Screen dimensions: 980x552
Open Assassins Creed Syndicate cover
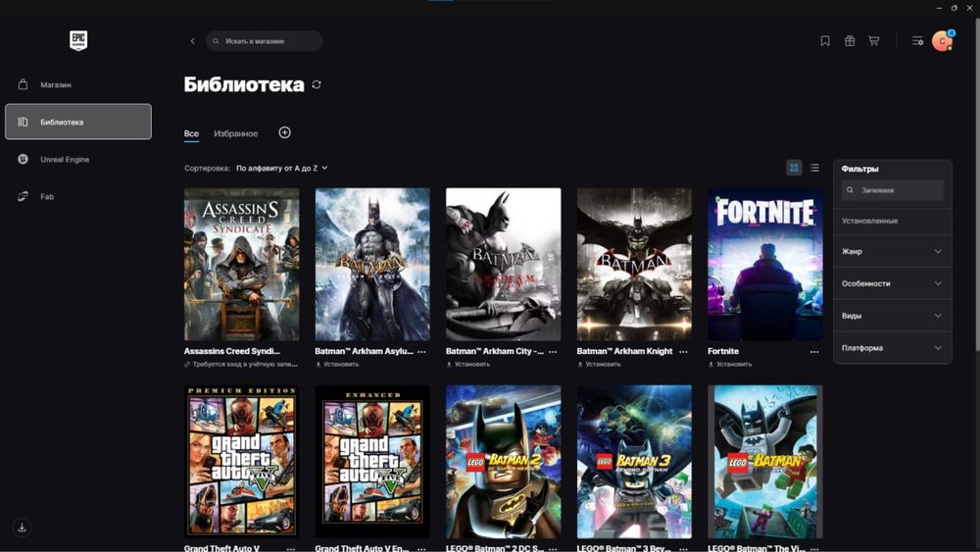coord(241,265)
